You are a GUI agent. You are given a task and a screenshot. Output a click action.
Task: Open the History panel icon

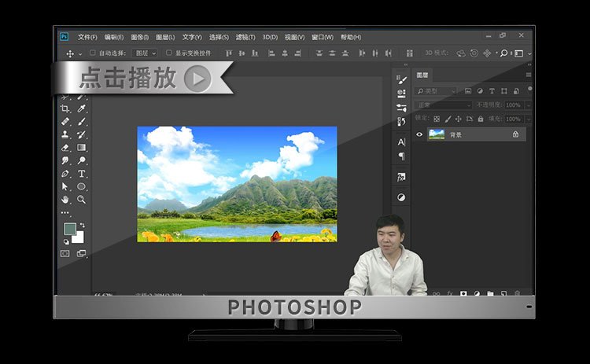pyautogui.click(x=401, y=122)
